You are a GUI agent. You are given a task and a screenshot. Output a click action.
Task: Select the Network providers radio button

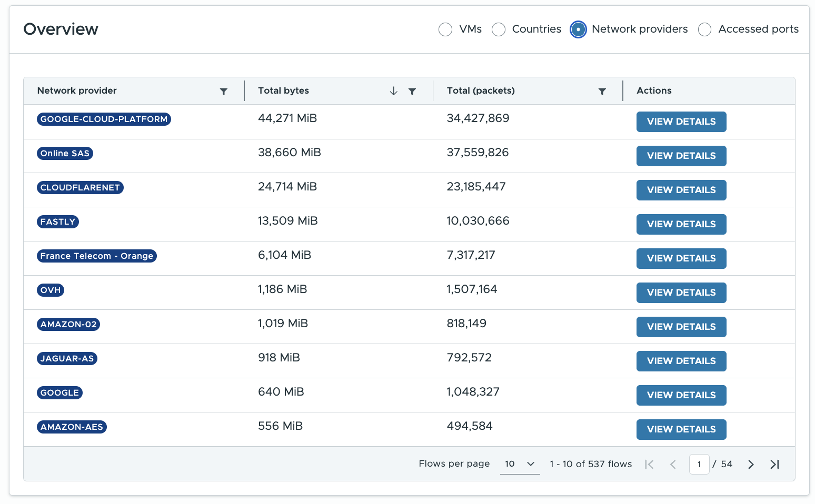(578, 29)
